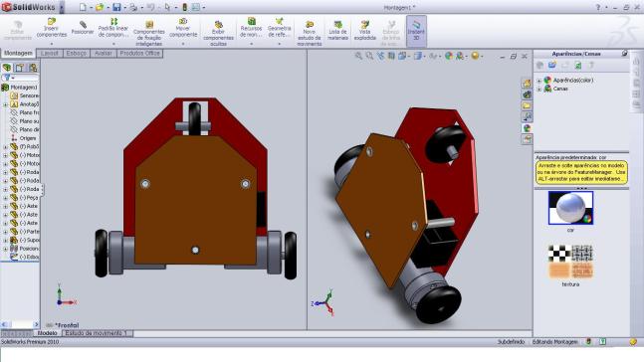Click the Select cursor tool
The width and height of the screenshot is (644, 362).
click(x=167, y=7)
